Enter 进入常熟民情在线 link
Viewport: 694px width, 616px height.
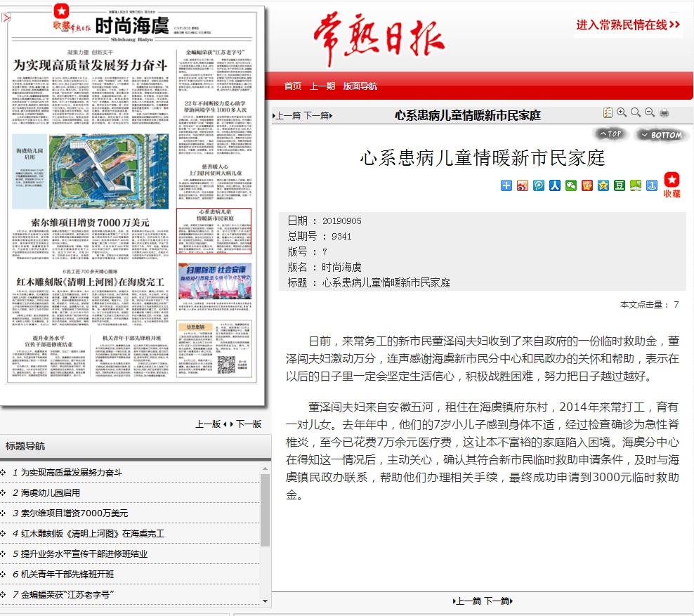click(627, 25)
